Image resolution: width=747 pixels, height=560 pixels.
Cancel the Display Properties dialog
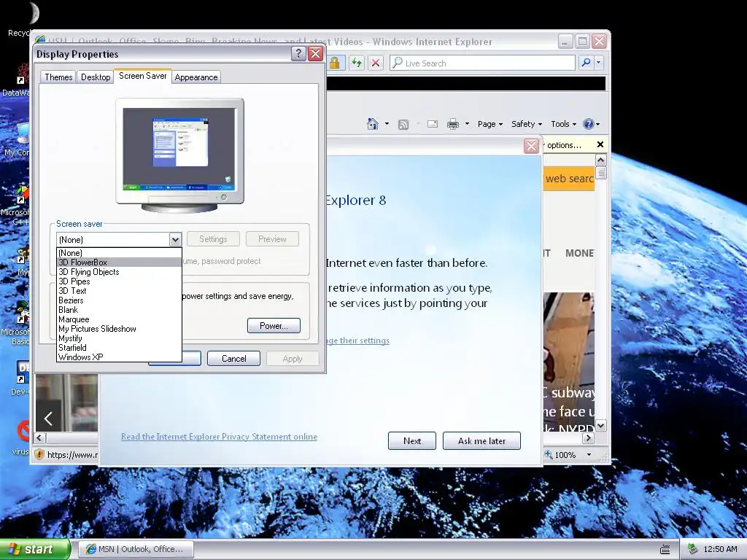234,359
